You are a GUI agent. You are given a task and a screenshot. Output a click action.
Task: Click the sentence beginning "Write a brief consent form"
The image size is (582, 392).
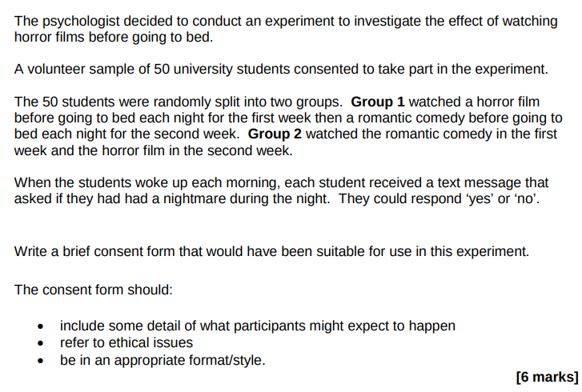point(271,251)
